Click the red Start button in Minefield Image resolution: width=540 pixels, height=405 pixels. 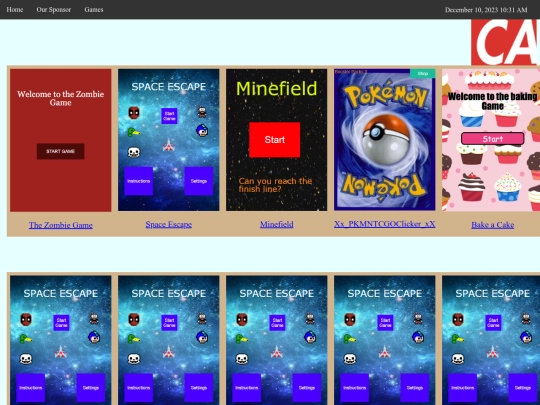[x=274, y=139]
